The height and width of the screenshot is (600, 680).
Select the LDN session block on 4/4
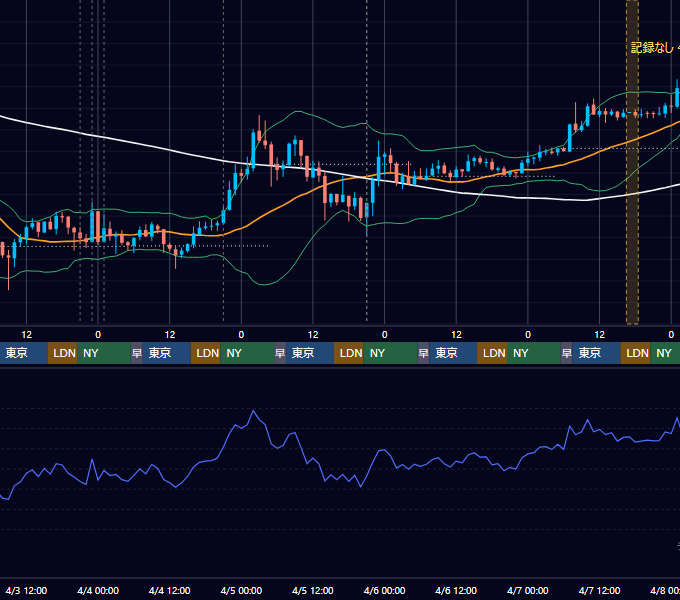(x=206, y=353)
